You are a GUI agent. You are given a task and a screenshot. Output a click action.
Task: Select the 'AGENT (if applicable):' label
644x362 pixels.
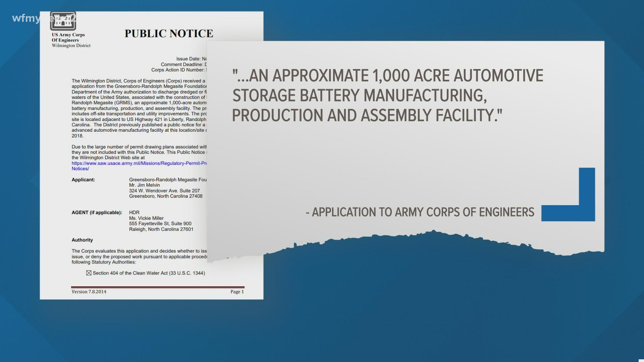click(97, 213)
